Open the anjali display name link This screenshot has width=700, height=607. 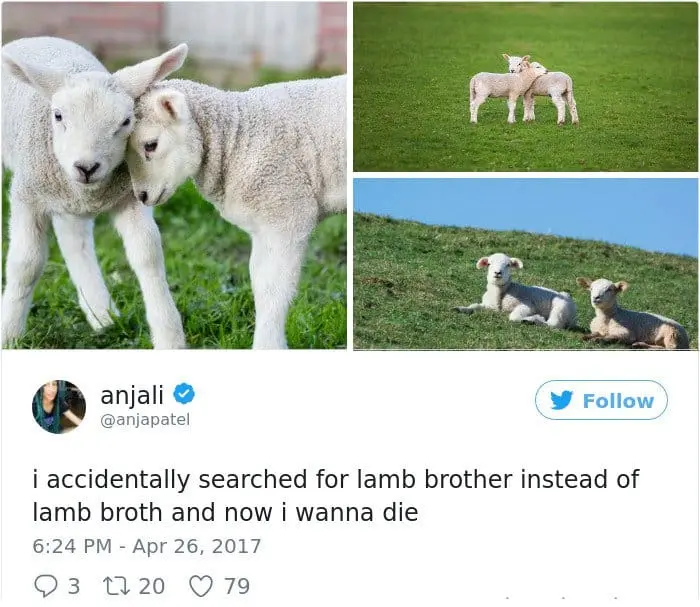[132, 395]
